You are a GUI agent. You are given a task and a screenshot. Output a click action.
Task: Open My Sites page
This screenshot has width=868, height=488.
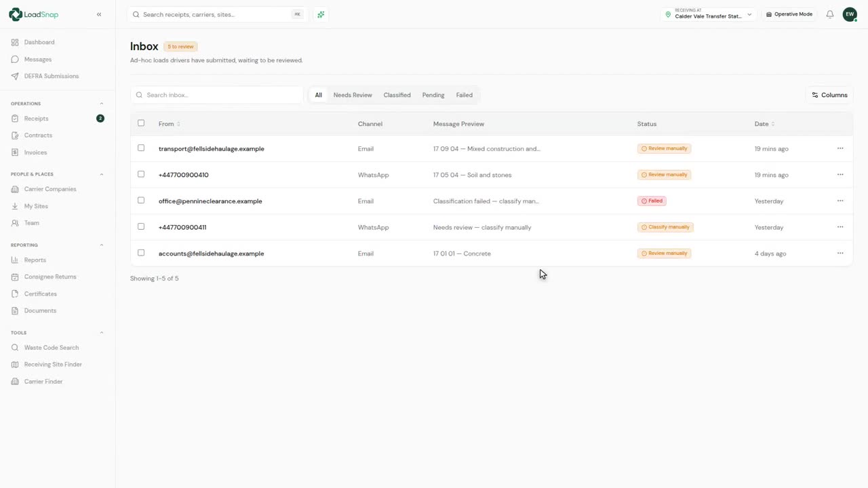click(36, 206)
